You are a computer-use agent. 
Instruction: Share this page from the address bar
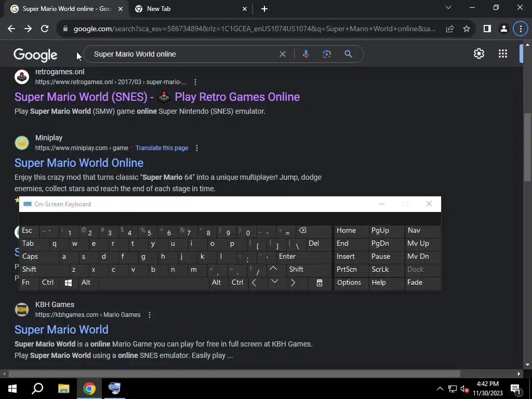pyautogui.click(x=450, y=29)
